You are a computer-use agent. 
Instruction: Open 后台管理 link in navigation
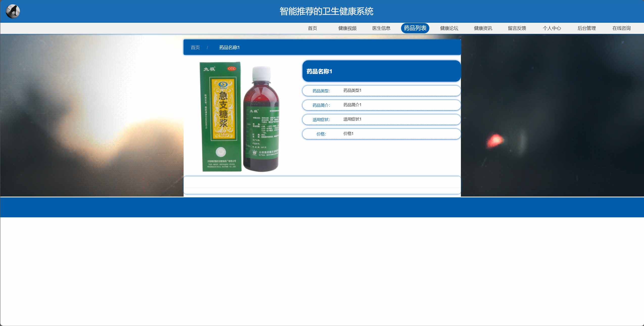587,28
